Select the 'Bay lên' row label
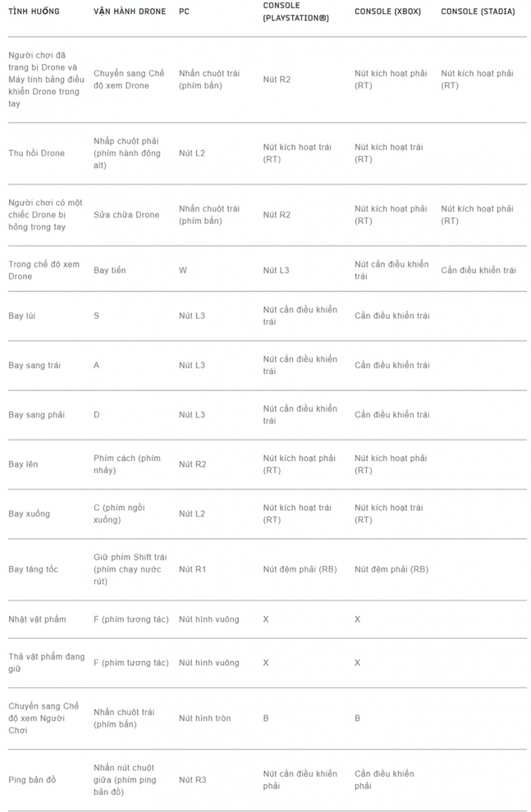 tap(23, 464)
